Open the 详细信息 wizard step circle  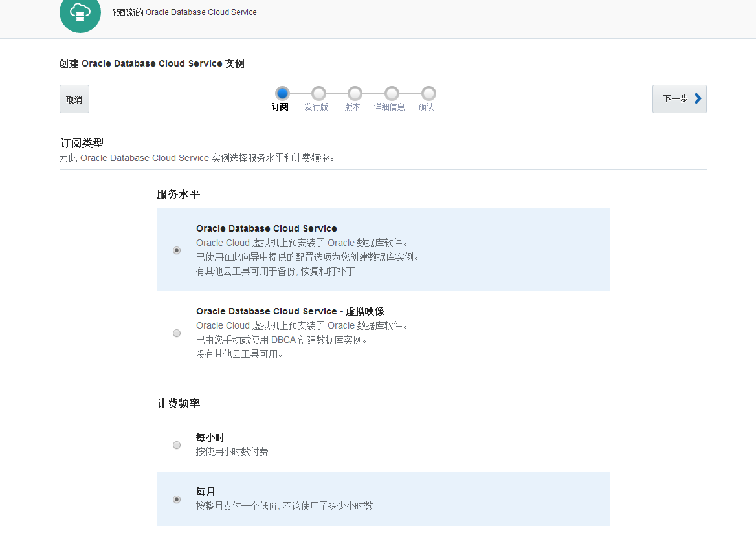click(392, 93)
